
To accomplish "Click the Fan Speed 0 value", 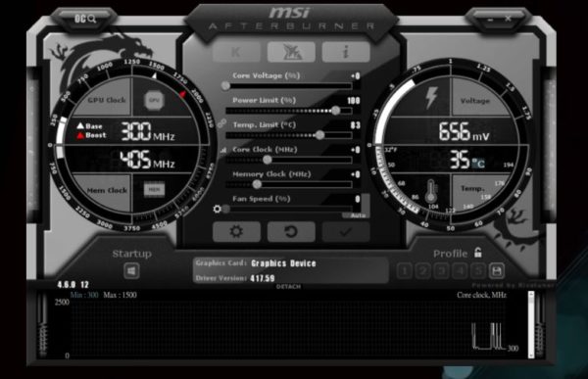I will click(x=358, y=199).
